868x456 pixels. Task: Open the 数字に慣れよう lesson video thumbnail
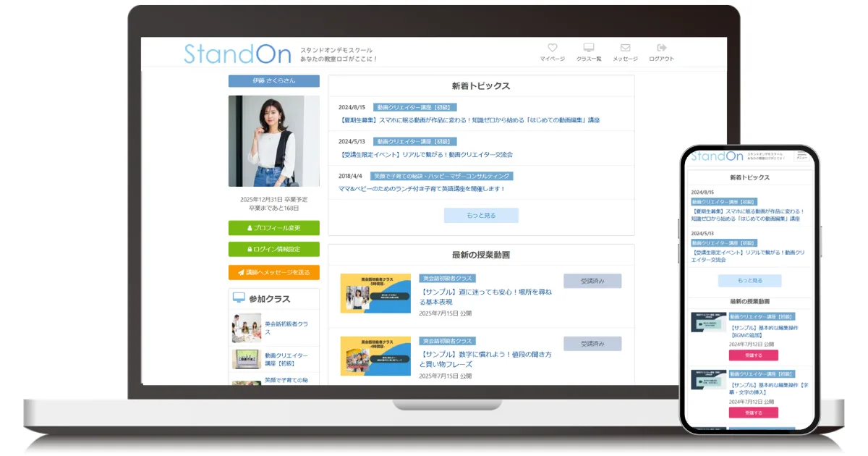(375, 355)
